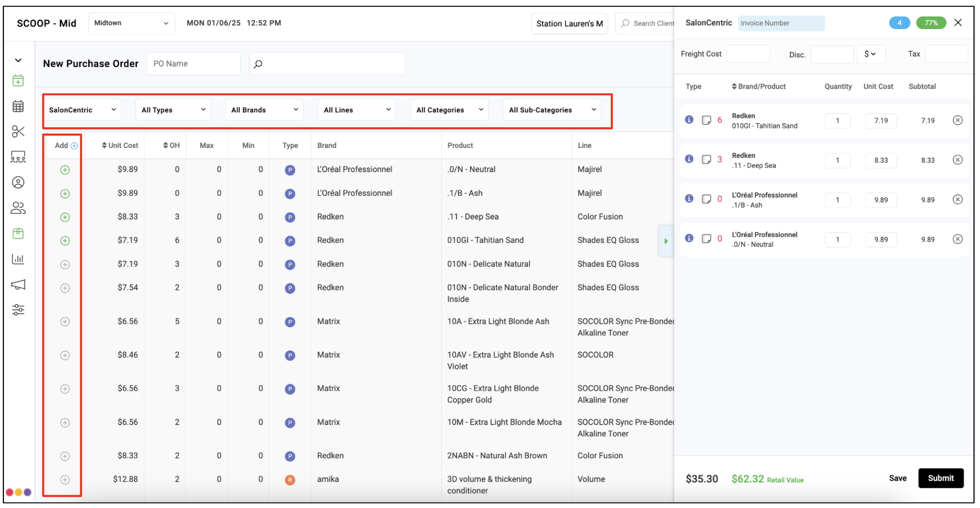Add 010N - Delicate Natural to order
The image size is (980, 508).
click(x=65, y=265)
